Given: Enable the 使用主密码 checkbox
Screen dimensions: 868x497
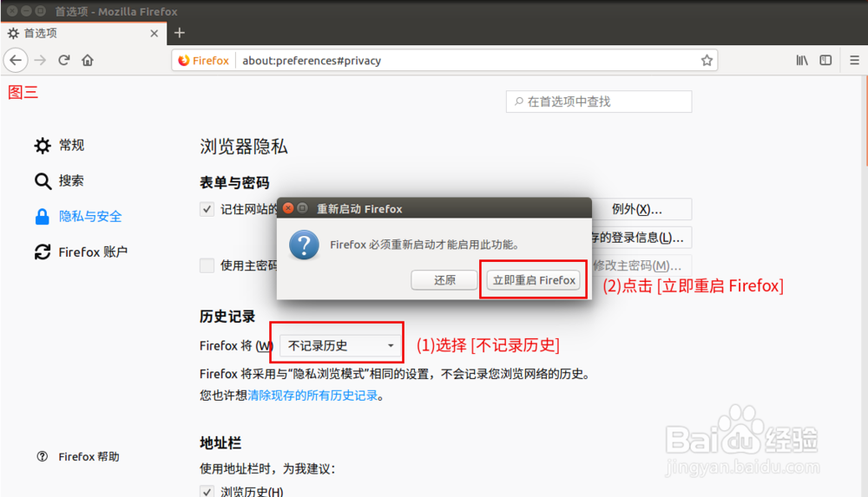Looking at the screenshot, I should coord(207,265).
